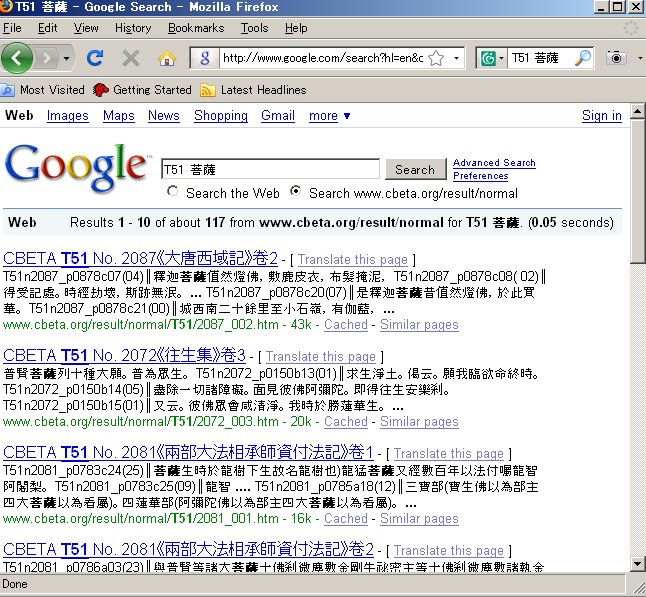Click the scrollbar down arrow
The width and height of the screenshot is (646, 597).
pos(637,564)
